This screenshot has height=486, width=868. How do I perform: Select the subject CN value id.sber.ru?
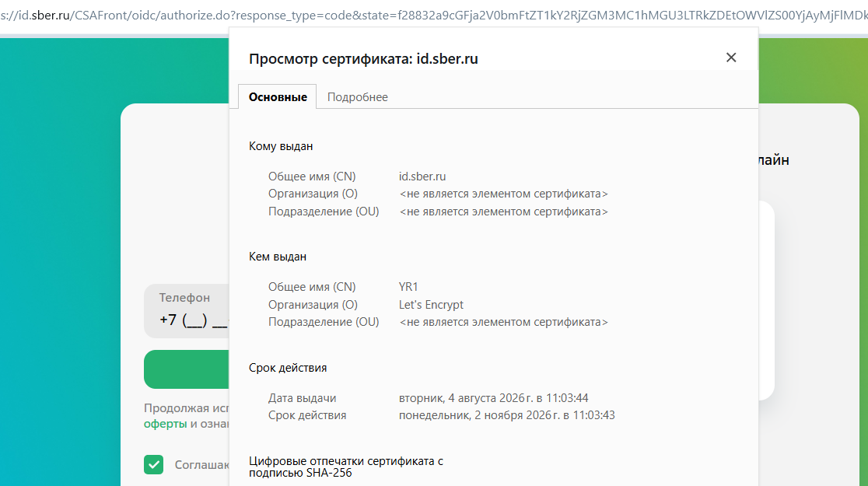click(x=422, y=177)
